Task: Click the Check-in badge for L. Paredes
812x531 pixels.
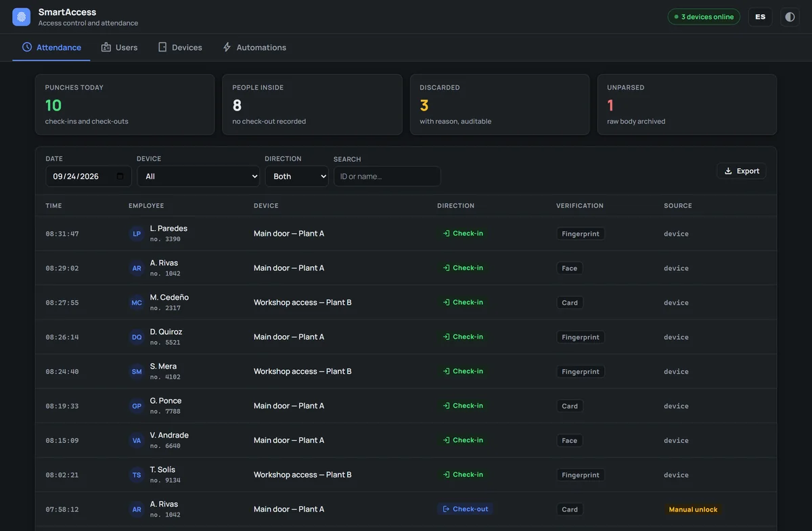Action: coord(463,234)
